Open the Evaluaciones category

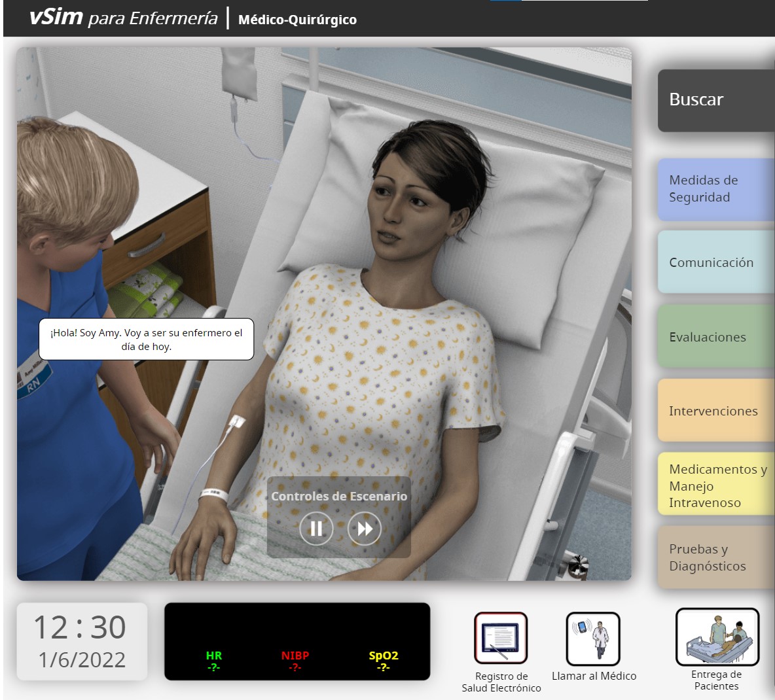715,337
